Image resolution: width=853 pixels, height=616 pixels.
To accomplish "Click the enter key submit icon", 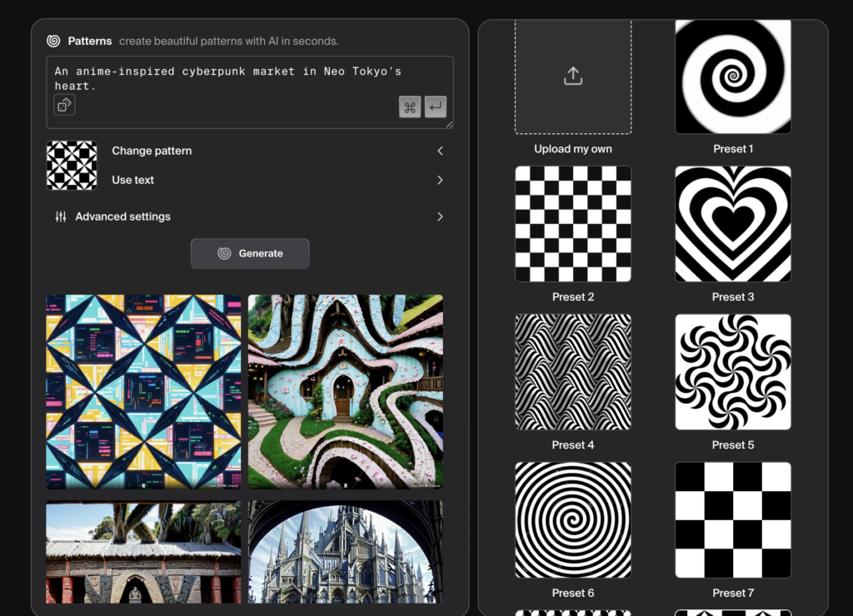I will click(x=435, y=107).
